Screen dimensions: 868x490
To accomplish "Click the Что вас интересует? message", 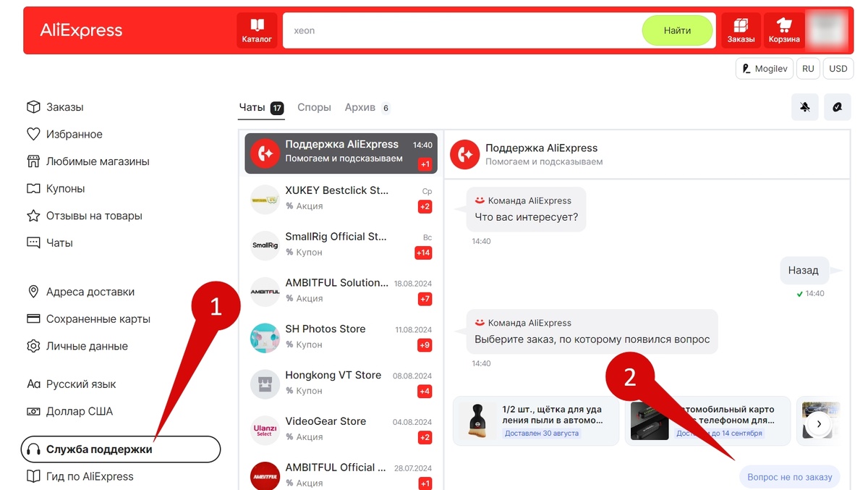I will pyautogui.click(x=527, y=217).
